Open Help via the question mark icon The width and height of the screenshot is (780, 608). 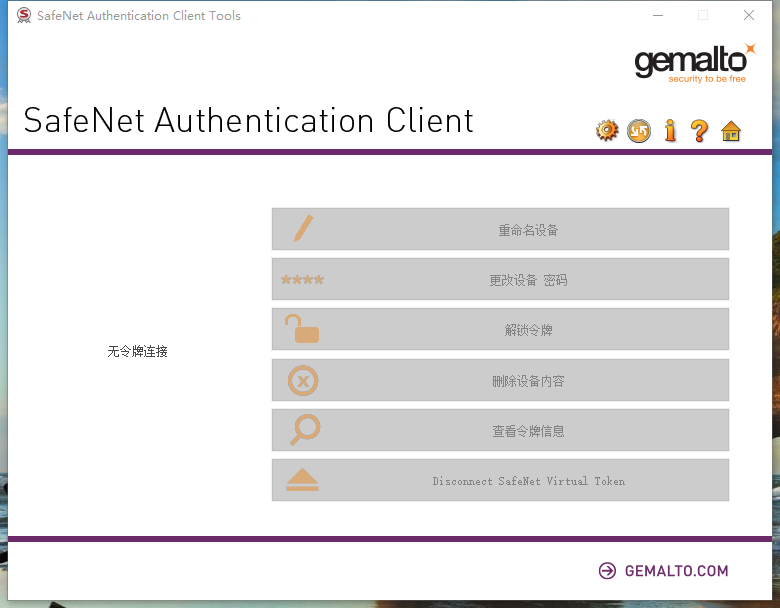pos(699,131)
